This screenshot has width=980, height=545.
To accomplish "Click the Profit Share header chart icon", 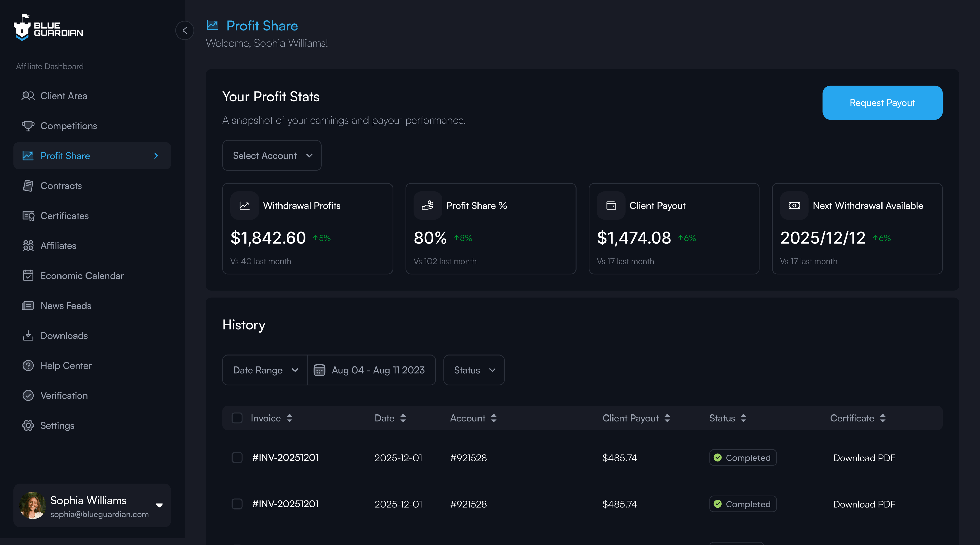I will [x=212, y=26].
